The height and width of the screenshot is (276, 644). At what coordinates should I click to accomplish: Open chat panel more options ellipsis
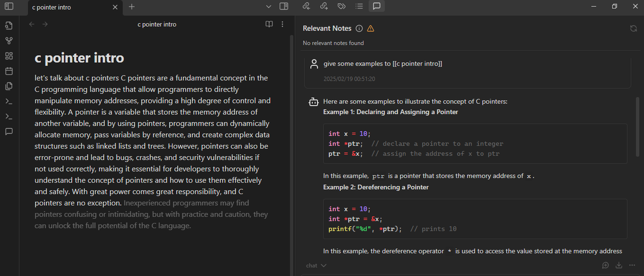pyautogui.click(x=631, y=266)
